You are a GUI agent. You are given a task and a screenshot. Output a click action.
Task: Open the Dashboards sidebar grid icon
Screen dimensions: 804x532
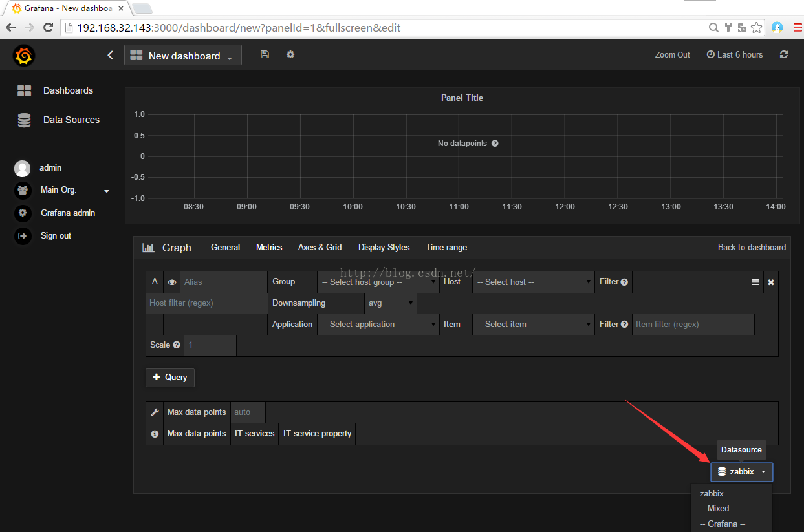pos(24,90)
